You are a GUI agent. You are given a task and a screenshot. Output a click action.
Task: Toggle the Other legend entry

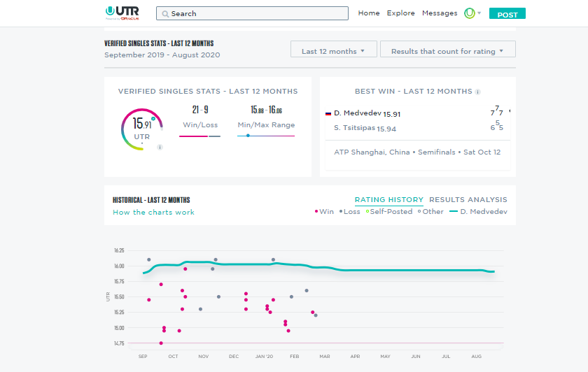(430, 212)
